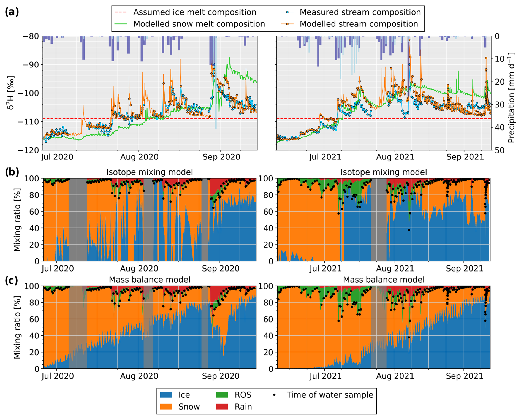Click the 'Time of water sample' legend text
The height and width of the screenshot is (420, 521).
click(x=330, y=395)
